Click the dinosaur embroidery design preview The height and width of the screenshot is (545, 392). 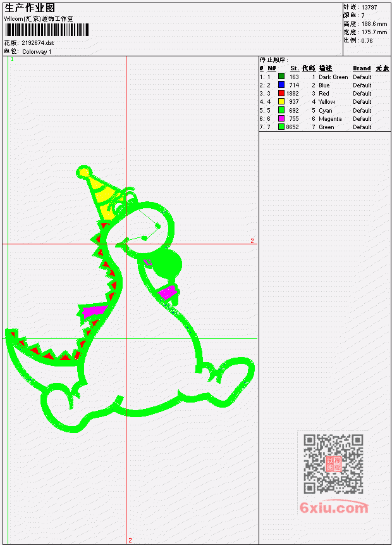point(130,299)
